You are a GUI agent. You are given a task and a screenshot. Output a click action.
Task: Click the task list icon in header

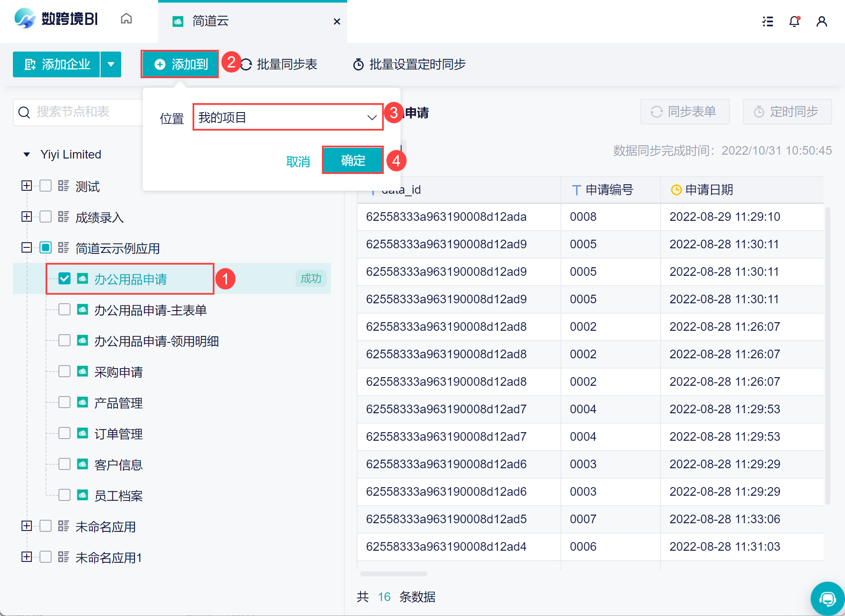768,21
